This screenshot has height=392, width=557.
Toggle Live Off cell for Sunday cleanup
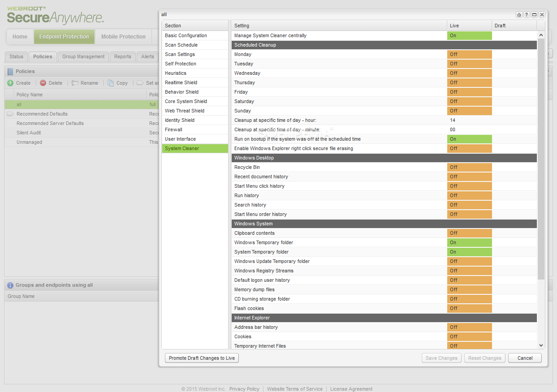[469, 111]
